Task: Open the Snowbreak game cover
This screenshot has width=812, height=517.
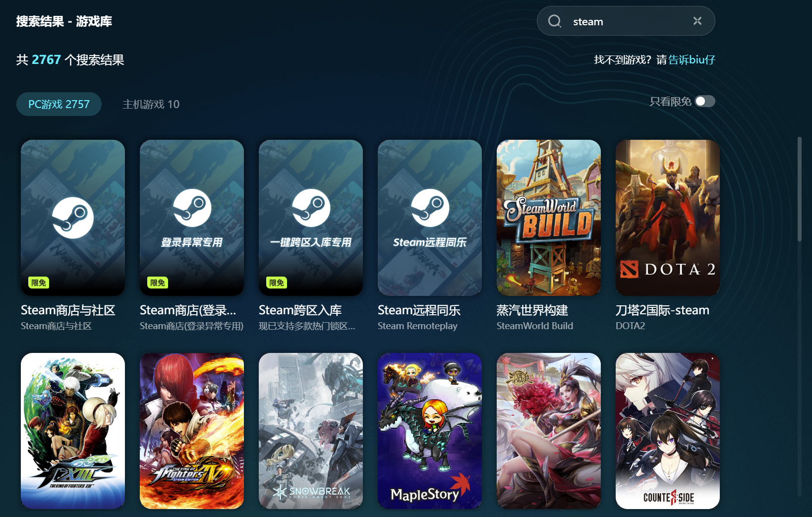Action: tap(311, 430)
